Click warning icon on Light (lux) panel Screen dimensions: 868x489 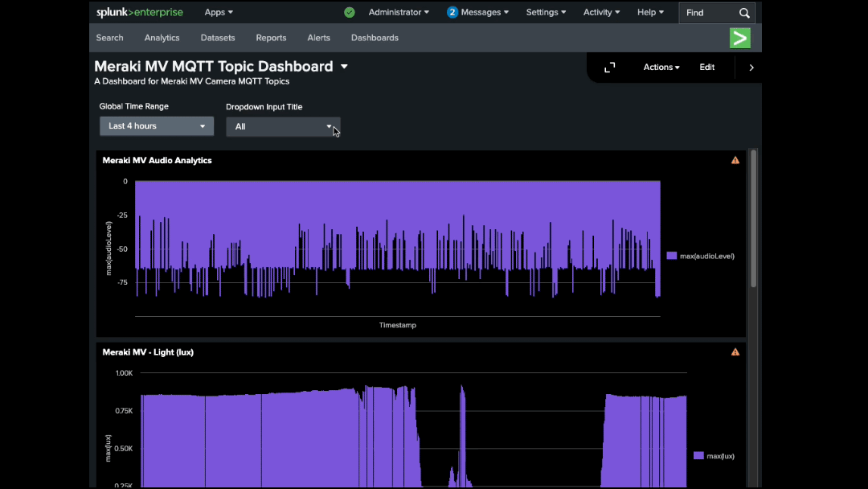pyautogui.click(x=735, y=352)
